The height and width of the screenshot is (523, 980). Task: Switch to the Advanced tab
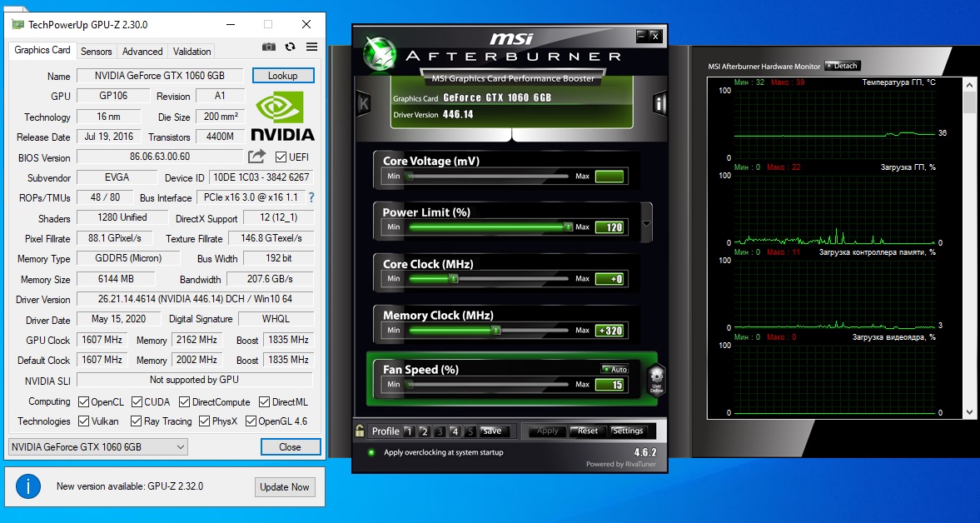142,52
